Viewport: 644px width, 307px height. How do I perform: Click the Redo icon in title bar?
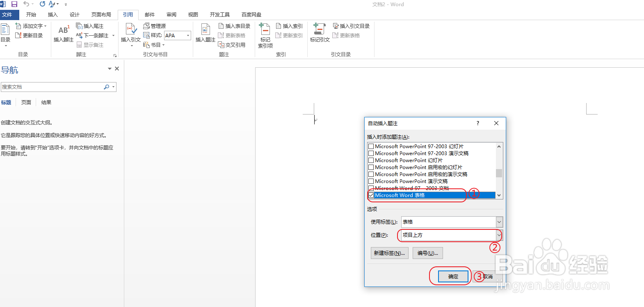coord(42,4)
